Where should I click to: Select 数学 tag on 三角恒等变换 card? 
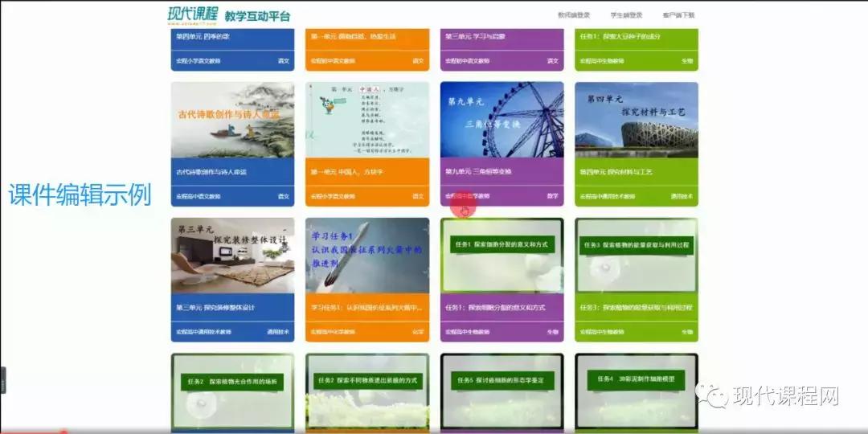552,196
